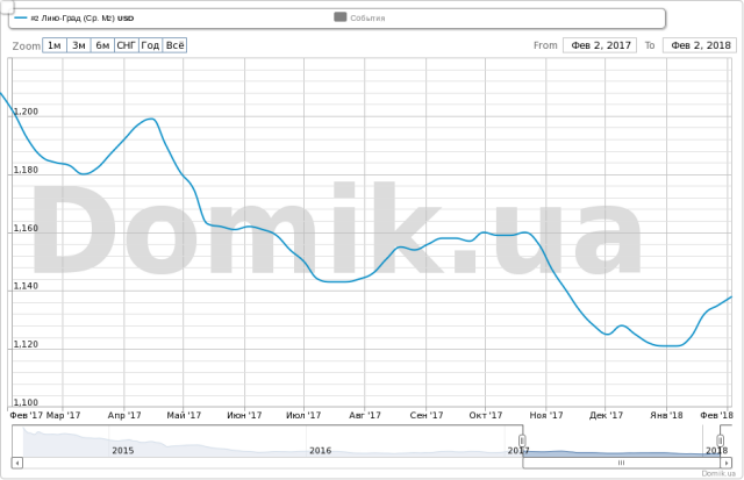
Task: Select the Год zoom range
Action: (x=150, y=46)
